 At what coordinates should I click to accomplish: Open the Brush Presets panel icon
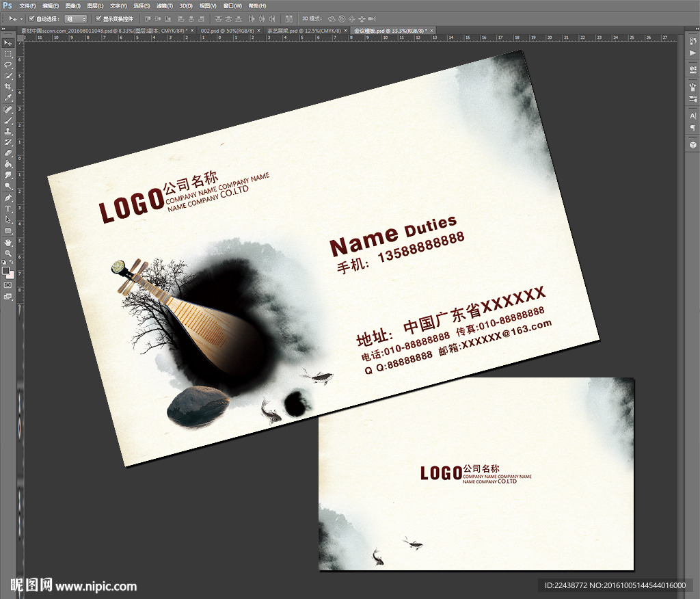tap(693, 87)
